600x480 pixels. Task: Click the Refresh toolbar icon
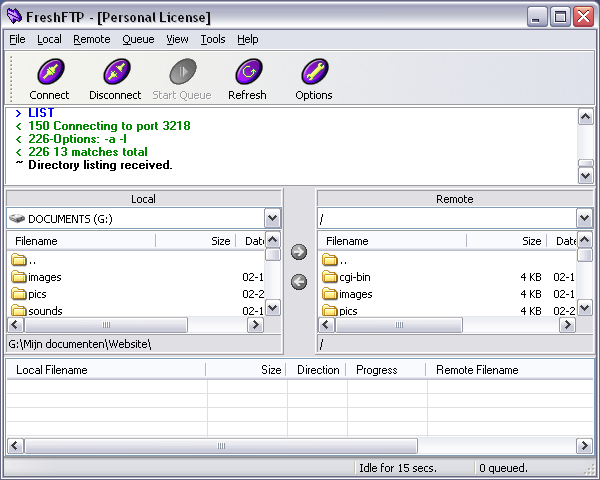[247, 73]
